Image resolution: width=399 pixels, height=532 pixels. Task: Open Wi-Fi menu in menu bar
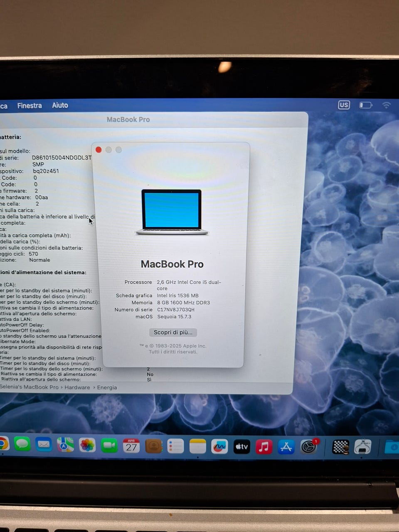[387, 105]
